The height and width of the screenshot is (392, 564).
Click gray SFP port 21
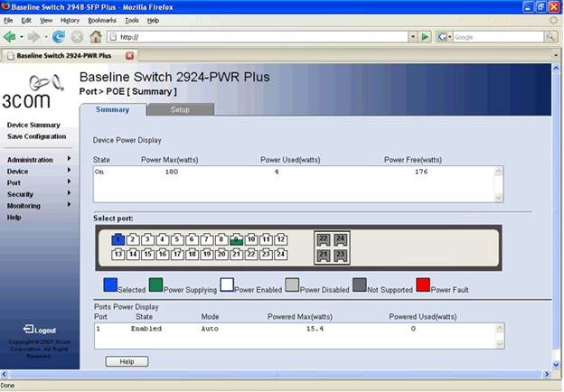coord(324,256)
